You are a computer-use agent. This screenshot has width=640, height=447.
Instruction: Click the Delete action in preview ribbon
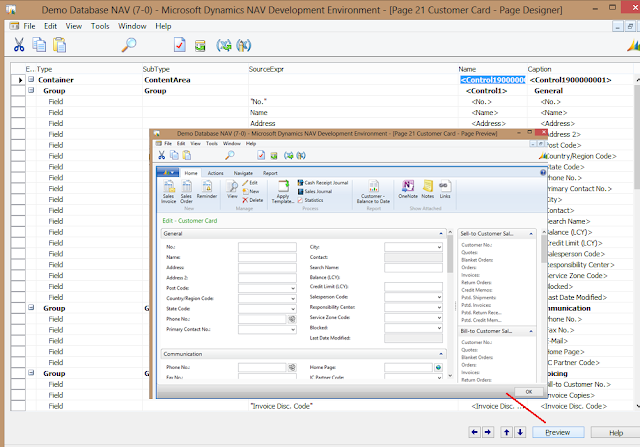pyautogui.click(x=252, y=200)
